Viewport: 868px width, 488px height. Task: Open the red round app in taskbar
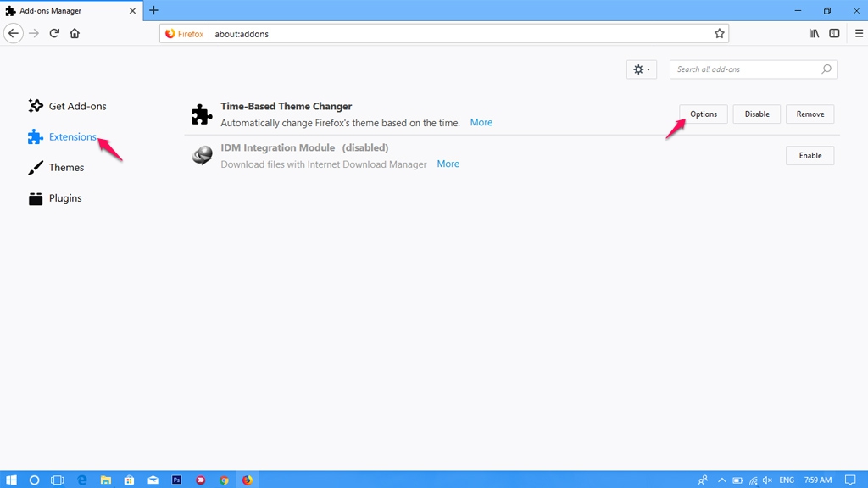tap(200, 480)
